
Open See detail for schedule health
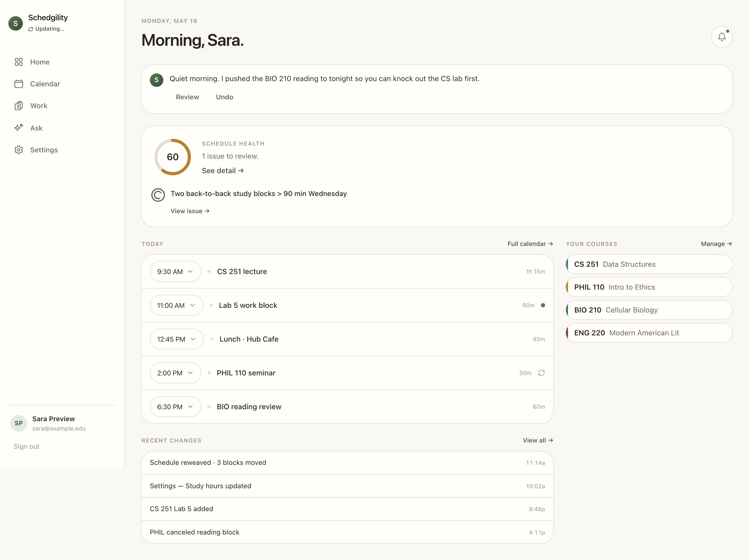pos(223,171)
